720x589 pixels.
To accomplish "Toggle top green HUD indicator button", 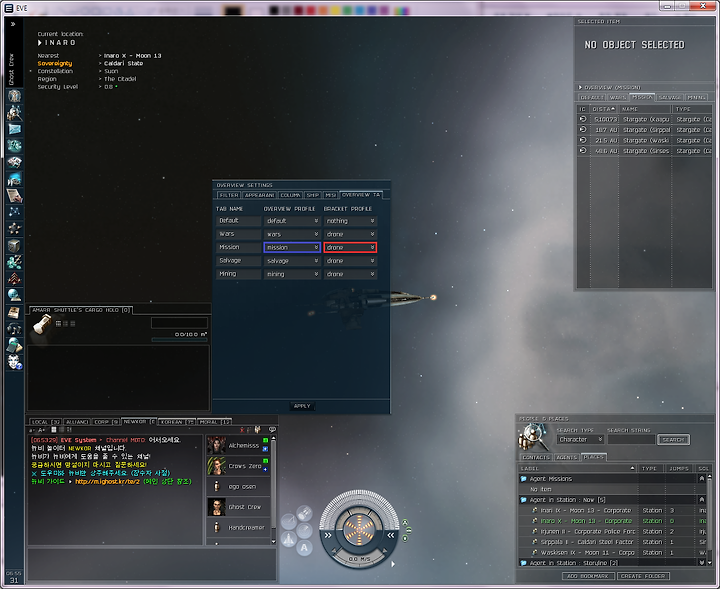I will tap(405, 522).
